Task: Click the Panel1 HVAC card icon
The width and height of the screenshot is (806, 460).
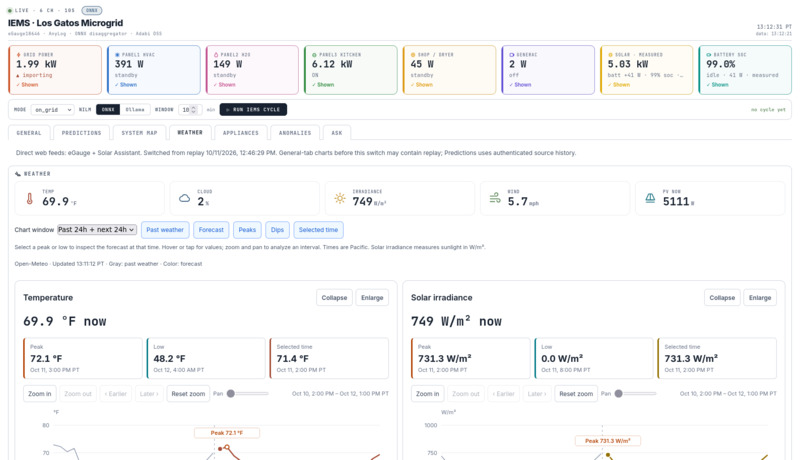Action: [x=117, y=54]
